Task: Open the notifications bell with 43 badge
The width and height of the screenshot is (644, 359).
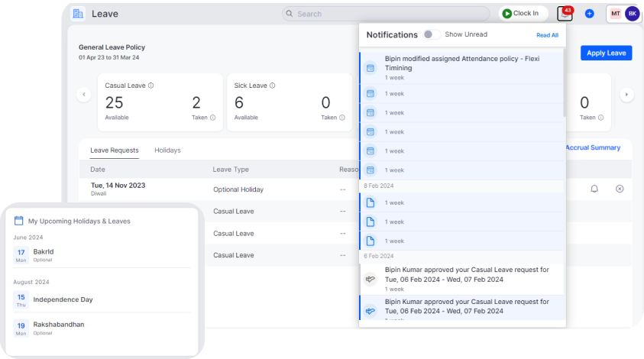Action: [565, 14]
